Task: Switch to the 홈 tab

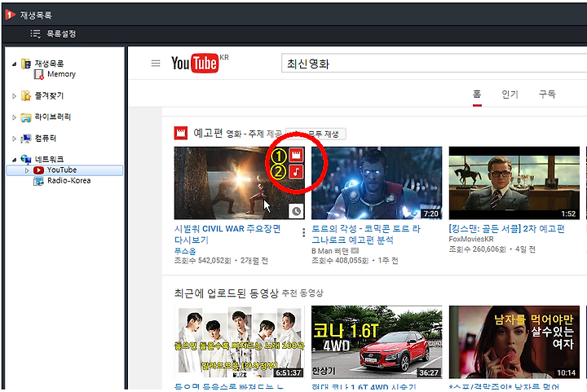Action: 477,95
